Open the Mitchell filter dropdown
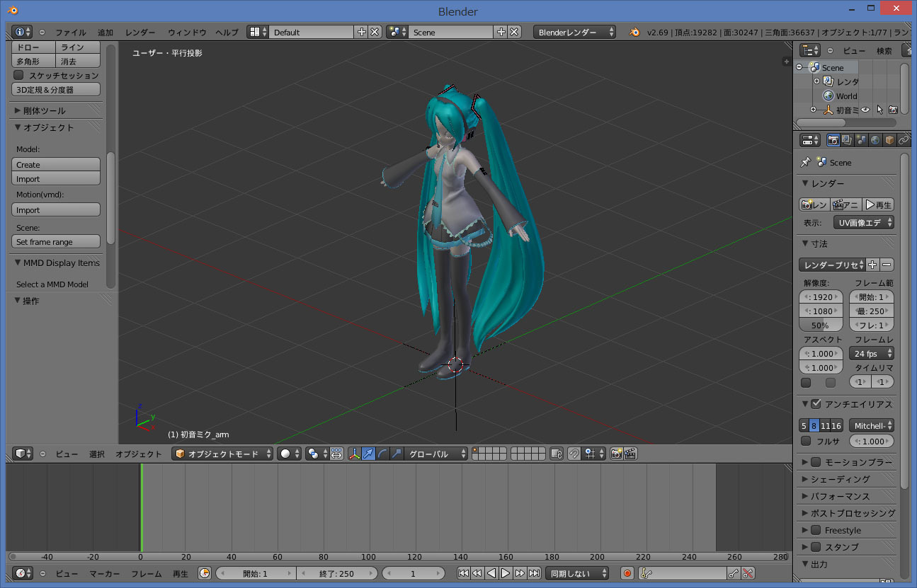 coord(871,425)
